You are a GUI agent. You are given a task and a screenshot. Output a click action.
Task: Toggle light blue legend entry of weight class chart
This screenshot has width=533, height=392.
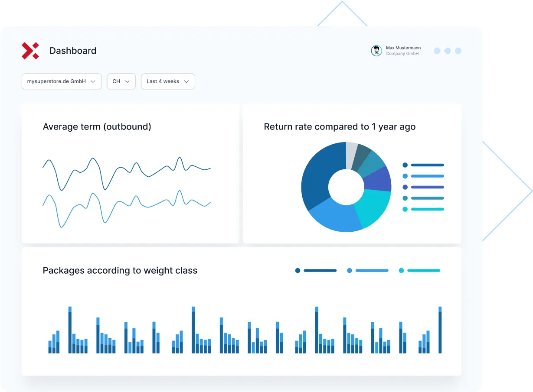coord(368,271)
